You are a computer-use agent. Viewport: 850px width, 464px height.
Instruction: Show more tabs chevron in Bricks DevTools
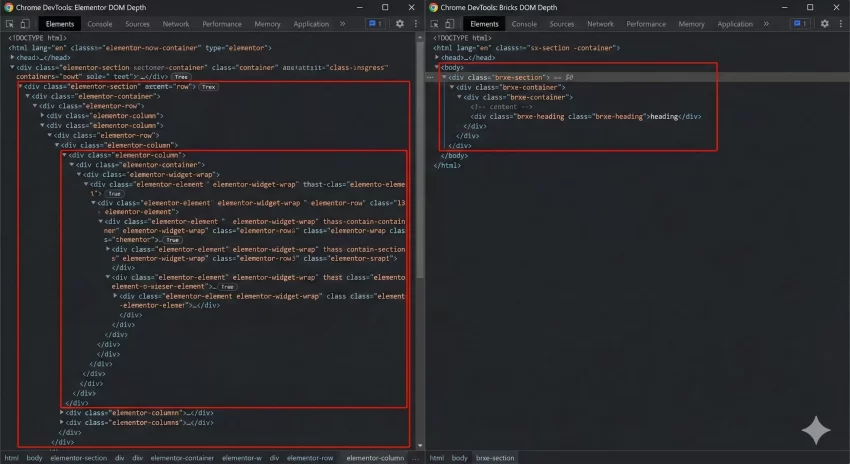[x=766, y=24]
